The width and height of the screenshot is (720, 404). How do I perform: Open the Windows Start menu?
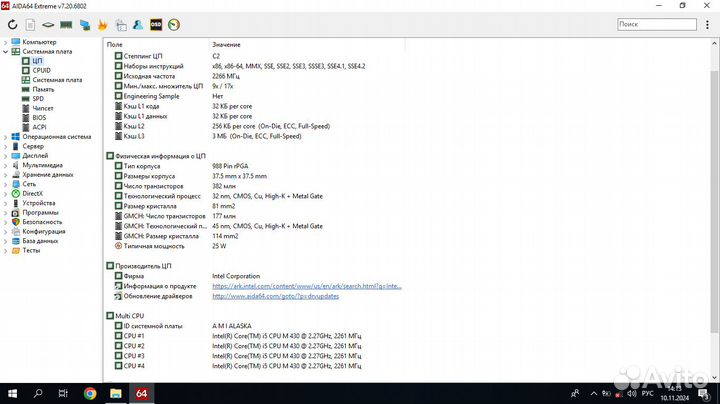(x=12, y=393)
